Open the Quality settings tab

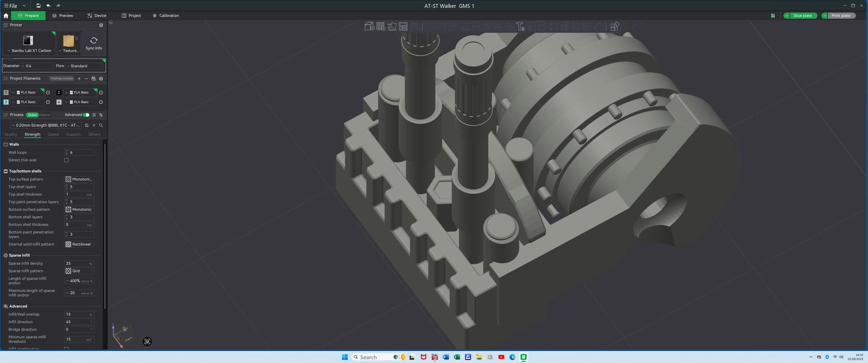tap(11, 135)
